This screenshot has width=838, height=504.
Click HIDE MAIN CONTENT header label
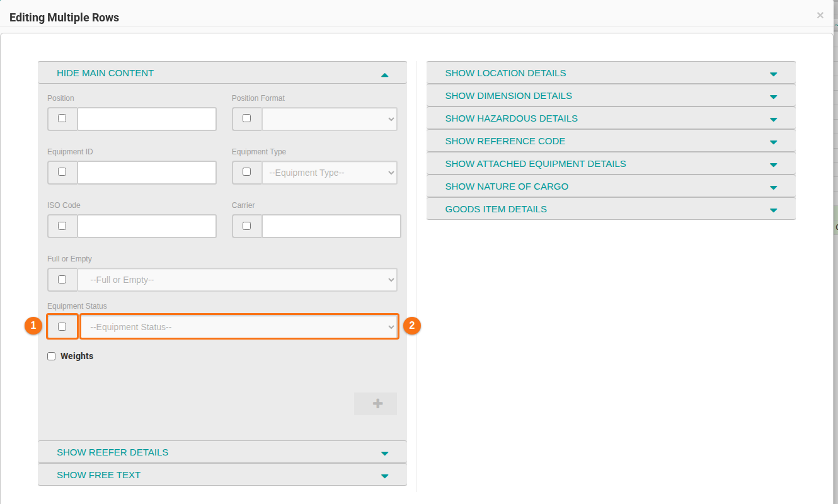(105, 73)
